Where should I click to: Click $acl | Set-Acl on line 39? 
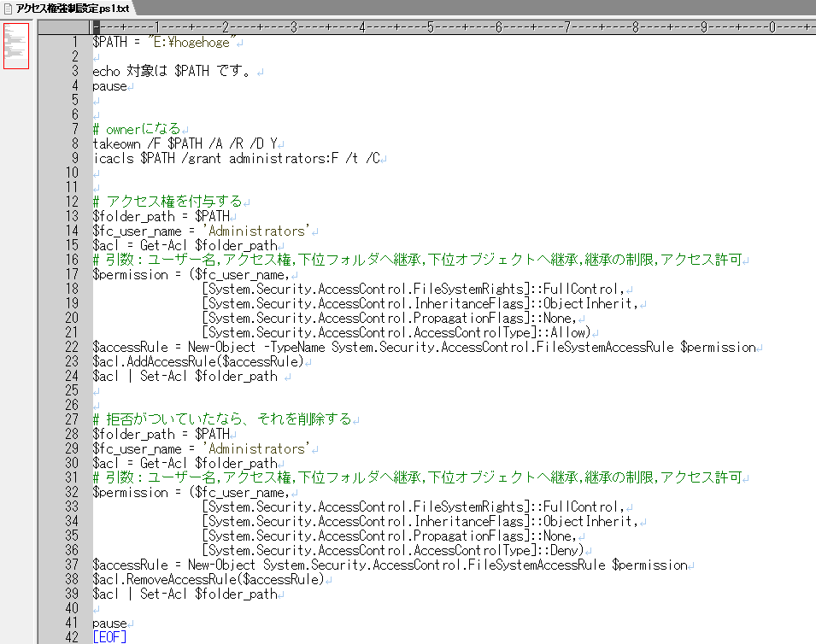pyautogui.click(x=185, y=594)
